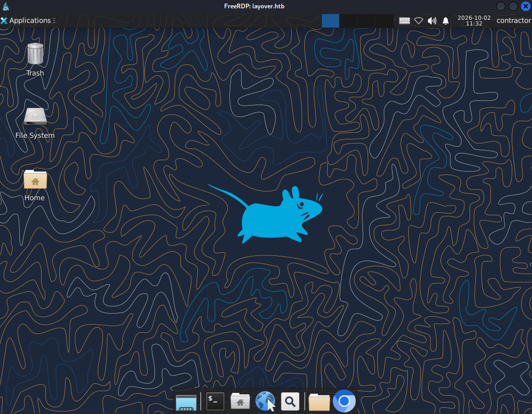This screenshot has width=532, height=414.
Task: Switch to the third workspace
Action: tap(366, 21)
